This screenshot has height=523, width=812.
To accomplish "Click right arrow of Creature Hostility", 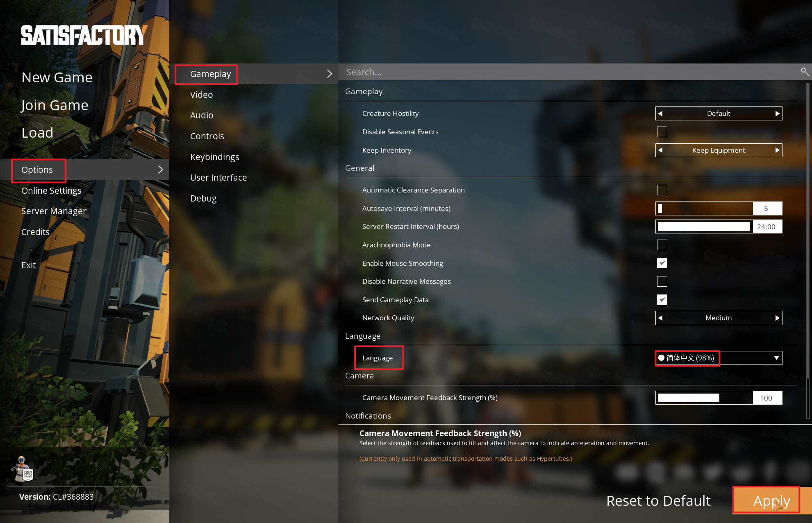I will click(777, 113).
